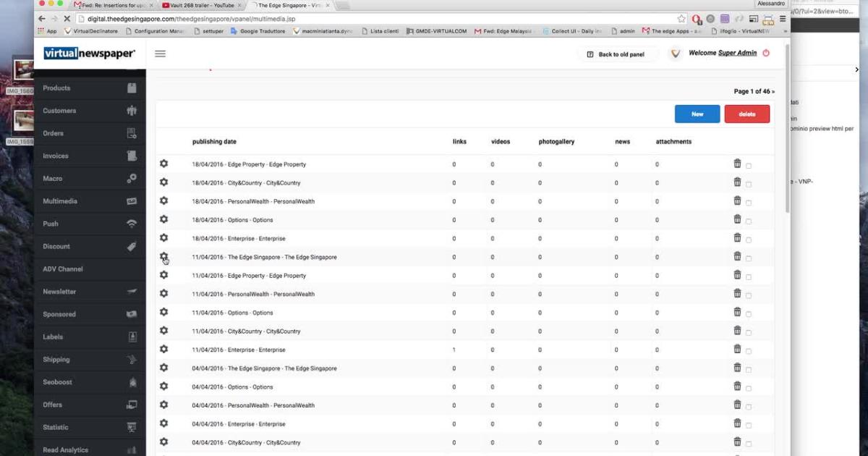Click gear icon for 11/04/2016 Enterprise row
The height and width of the screenshot is (456, 868).
pos(163,349)
